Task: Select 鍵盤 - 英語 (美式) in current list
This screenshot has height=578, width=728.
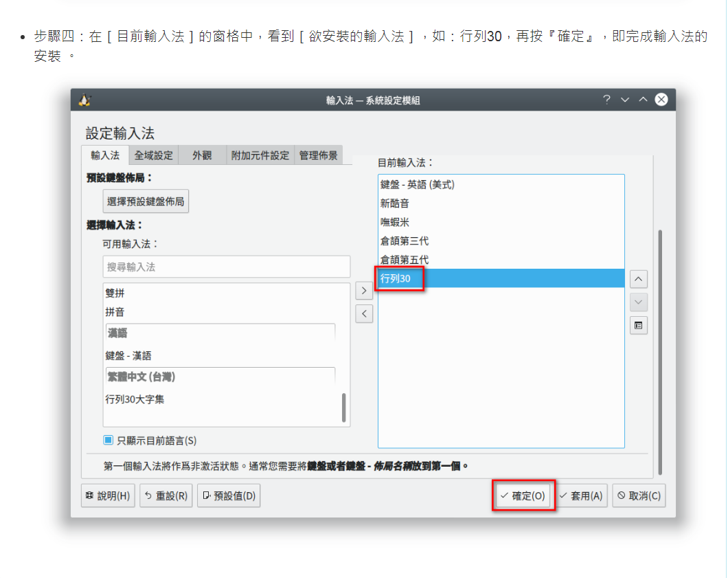Action: click(x=501, y=185)
